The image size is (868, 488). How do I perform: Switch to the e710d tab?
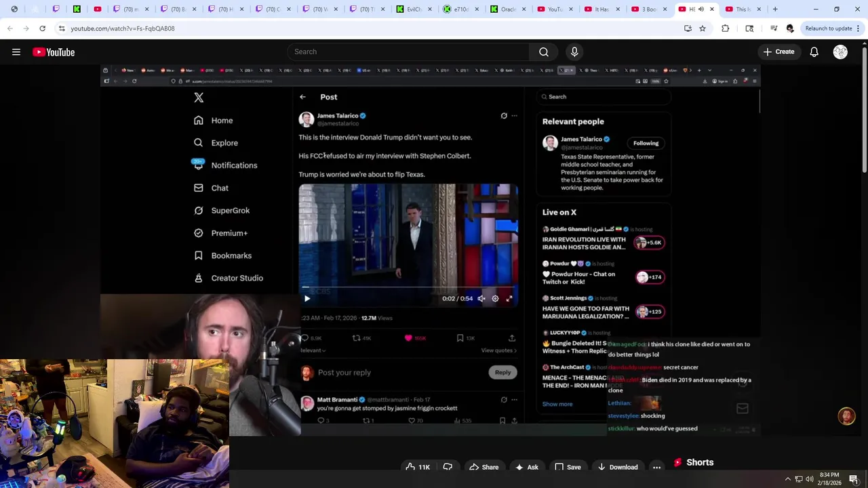(x=460, y=9)
